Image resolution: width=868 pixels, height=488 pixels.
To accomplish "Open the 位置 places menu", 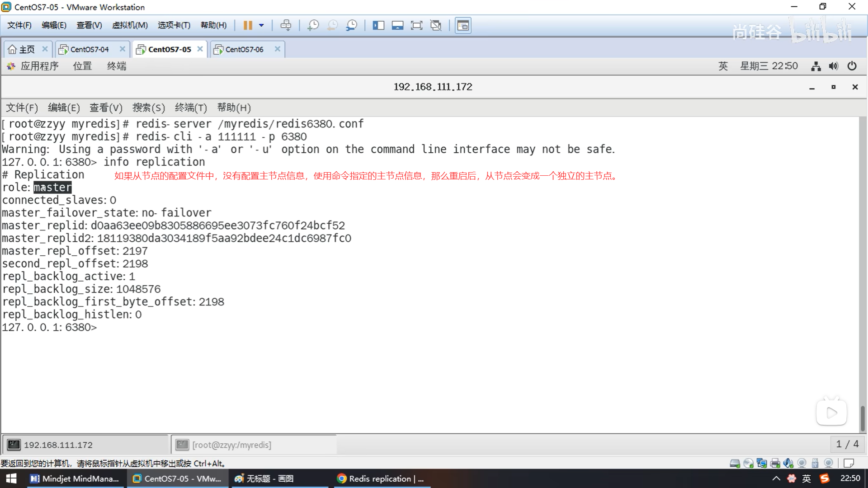I will point(82,66).
